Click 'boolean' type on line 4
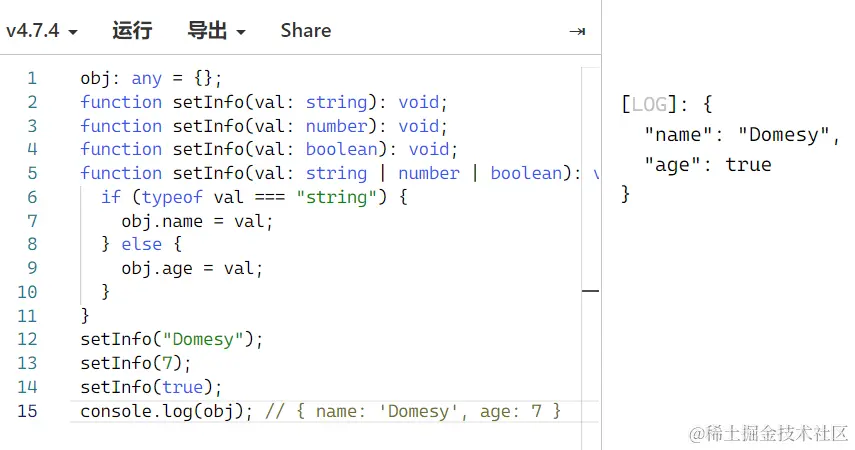 [341, 149]
